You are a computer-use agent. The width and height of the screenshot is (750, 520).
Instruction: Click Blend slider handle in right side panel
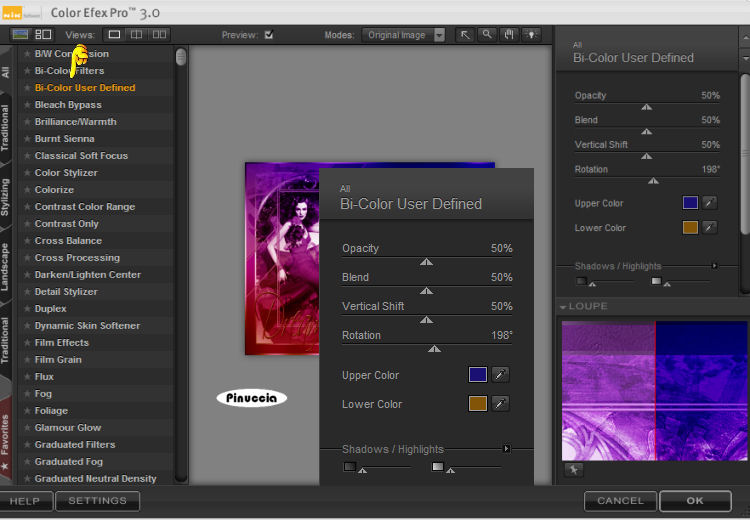pyautogui.click(x=647, y=132)
